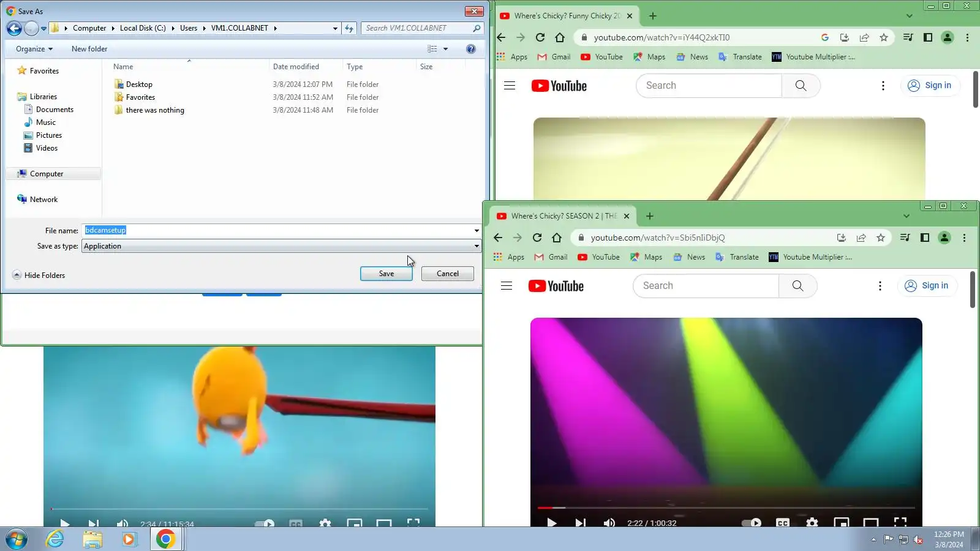Open tab search chevron in the Funny Chicky window
The image size is (980, 551).
coord(910,16)
